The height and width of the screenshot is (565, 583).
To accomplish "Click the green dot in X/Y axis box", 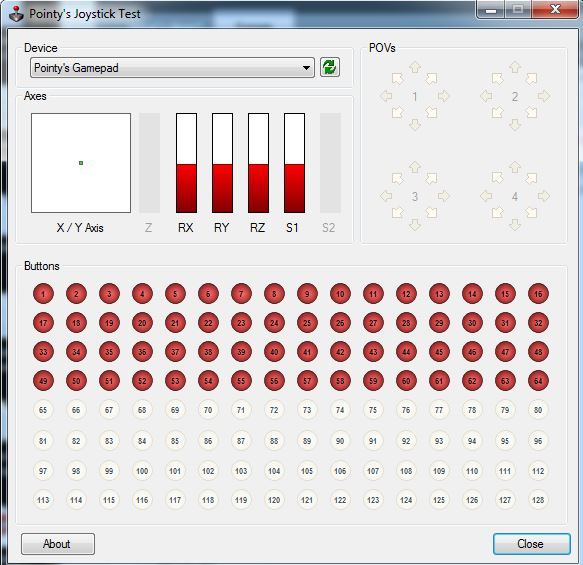I will coord(81,163).
